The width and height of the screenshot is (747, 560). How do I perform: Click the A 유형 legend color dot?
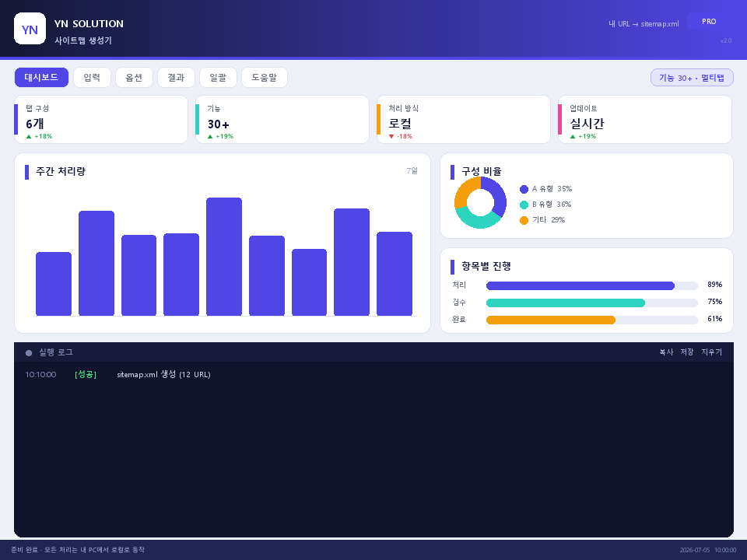524,189
